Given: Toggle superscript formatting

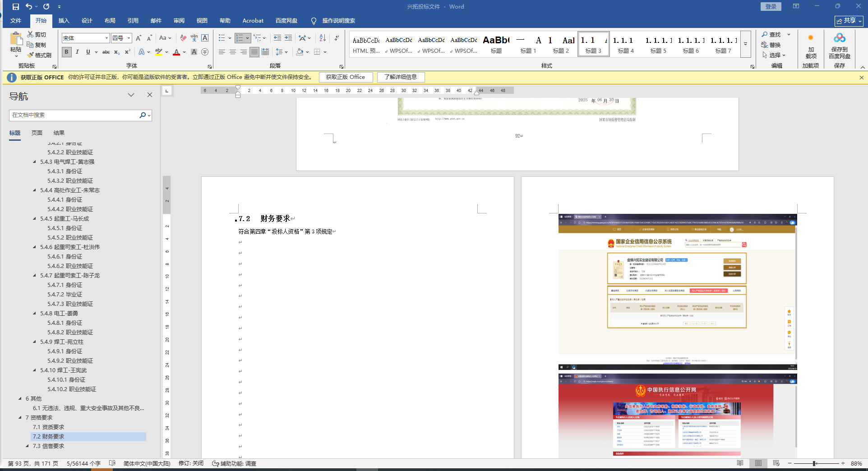Looking at the screenshot, I should pyautogui.click(x=128, y=52).
